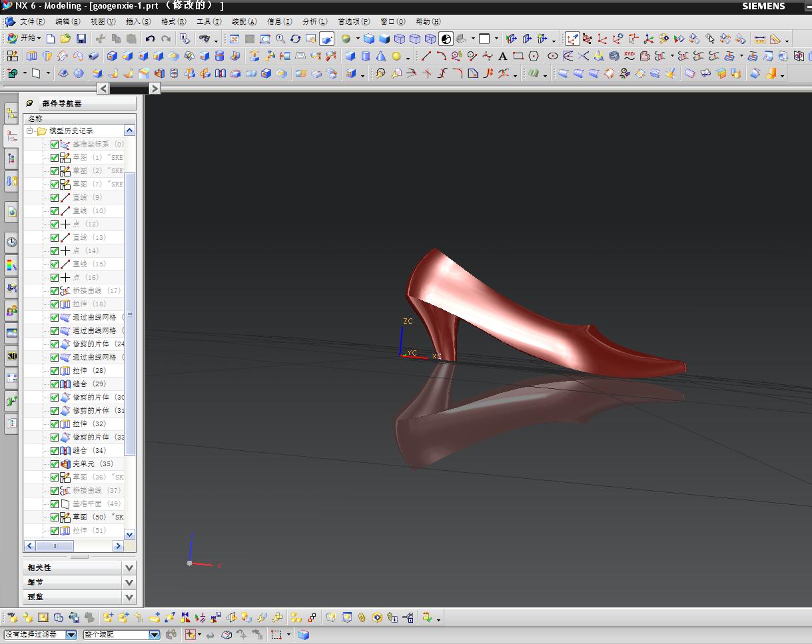812x644 pixels.
Task: Open the History clock sidebar tab
Action: click(x=11, y=242)
